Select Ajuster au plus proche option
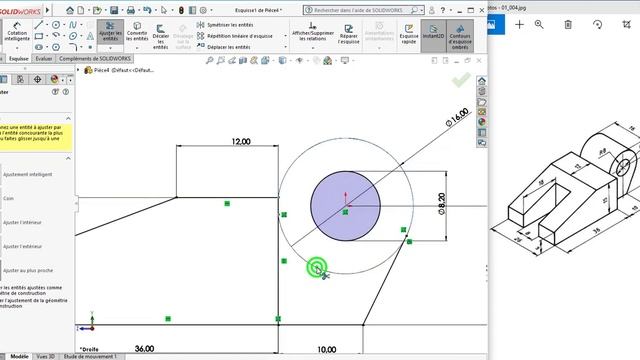640x360 pixels. pos(28,270)
